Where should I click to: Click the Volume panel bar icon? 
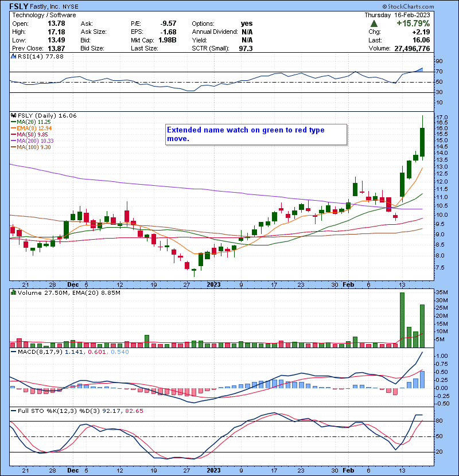[13, 292]
